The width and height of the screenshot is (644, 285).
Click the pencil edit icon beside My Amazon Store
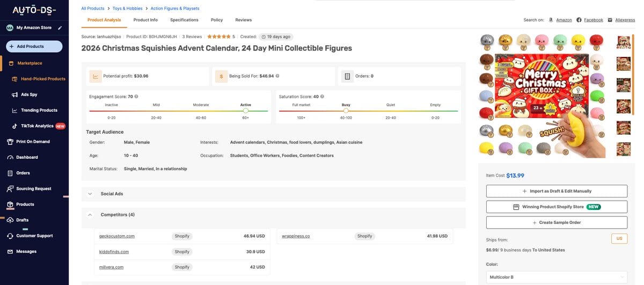click(60, 27)
